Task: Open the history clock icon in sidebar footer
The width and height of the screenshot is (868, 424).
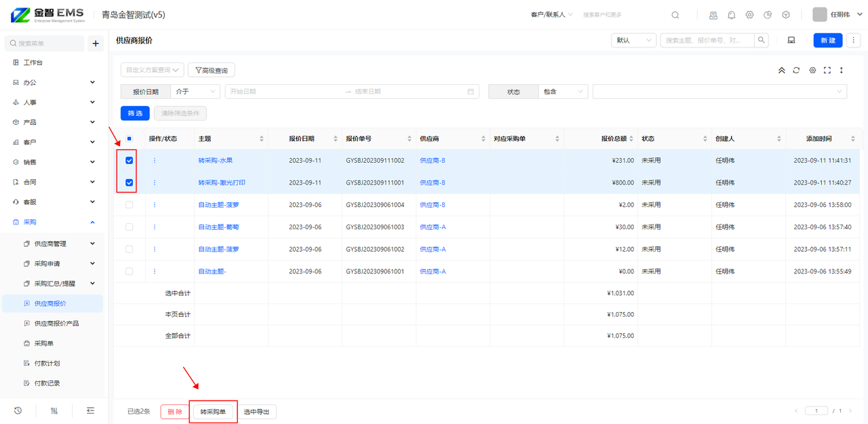Action: (x=18, y=410)
